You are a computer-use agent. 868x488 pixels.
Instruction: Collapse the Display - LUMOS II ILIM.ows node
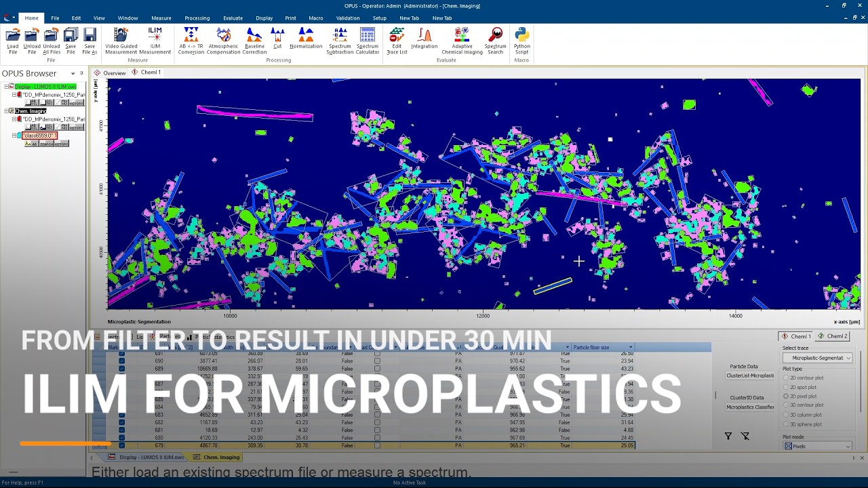(x=6, y=87)
